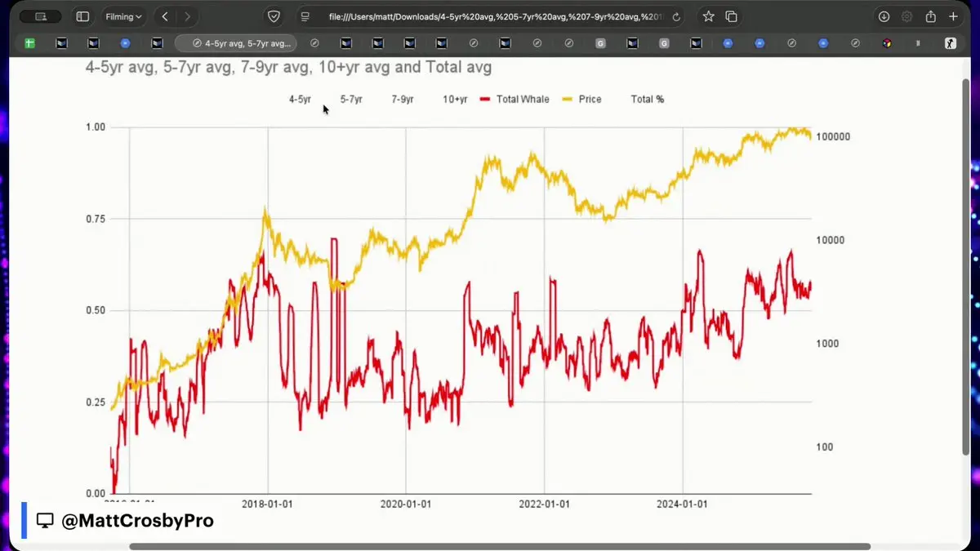Image resolution: width=980 pixels, height=551 pixels.
Task: Toggle the Total Whale series label
Action: (523, 100)
